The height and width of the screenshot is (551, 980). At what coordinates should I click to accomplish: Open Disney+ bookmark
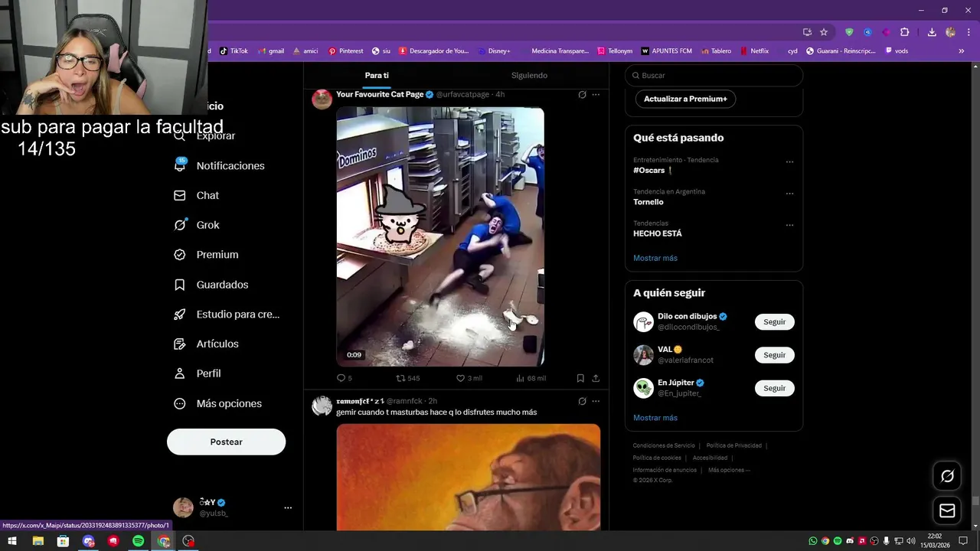click(493, 51)
